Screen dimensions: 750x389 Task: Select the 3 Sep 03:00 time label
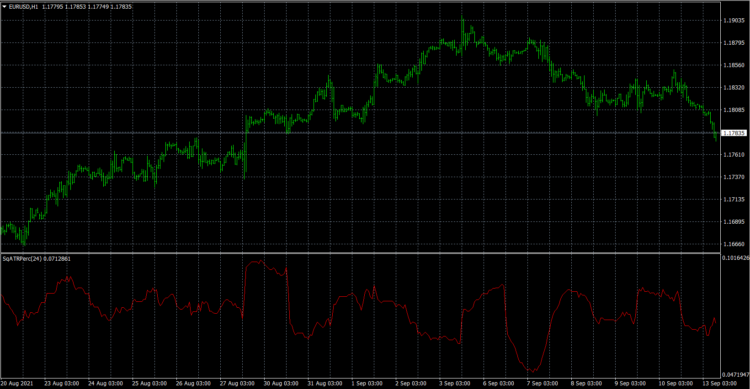[454, 383]
